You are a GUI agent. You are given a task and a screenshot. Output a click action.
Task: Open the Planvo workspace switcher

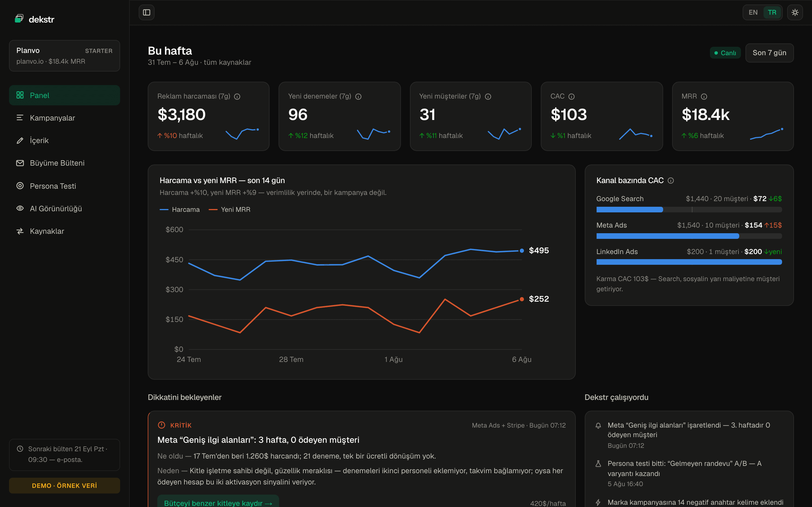click(64, 56)
